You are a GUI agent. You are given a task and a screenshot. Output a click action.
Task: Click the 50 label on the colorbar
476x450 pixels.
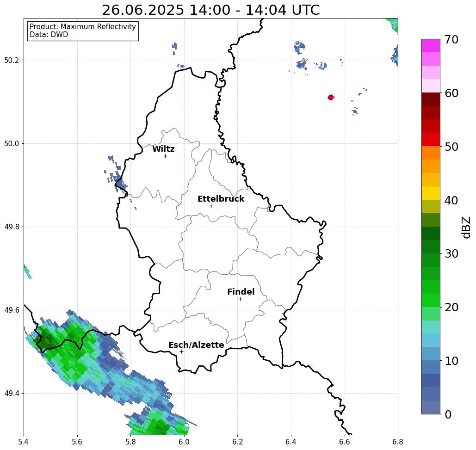point(451,147)
